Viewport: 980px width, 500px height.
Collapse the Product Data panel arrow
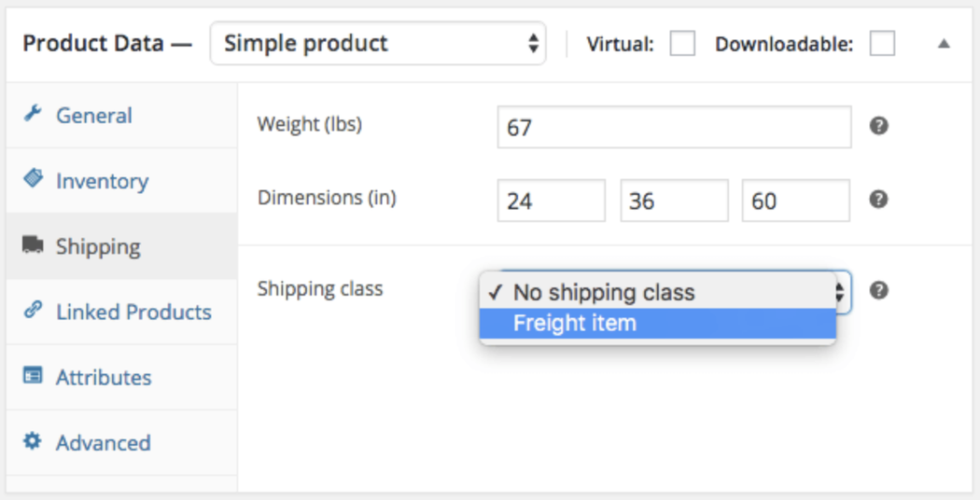pyautogui.click(x=944, y=44)
